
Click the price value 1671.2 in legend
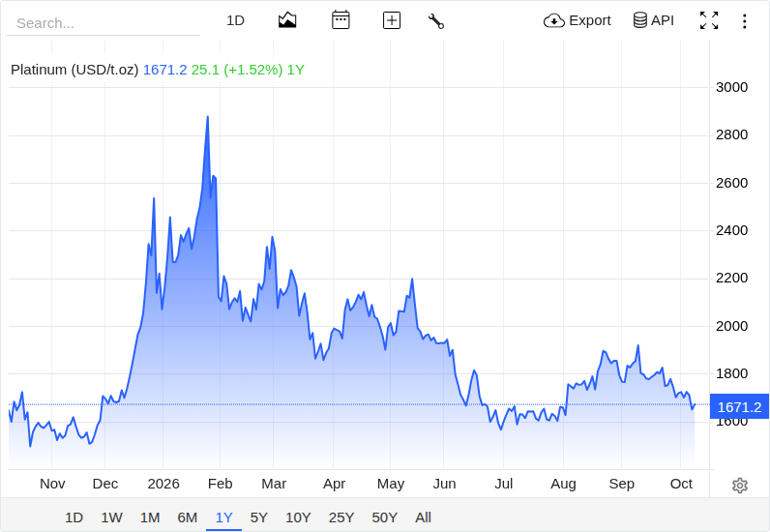pos(165,70)
